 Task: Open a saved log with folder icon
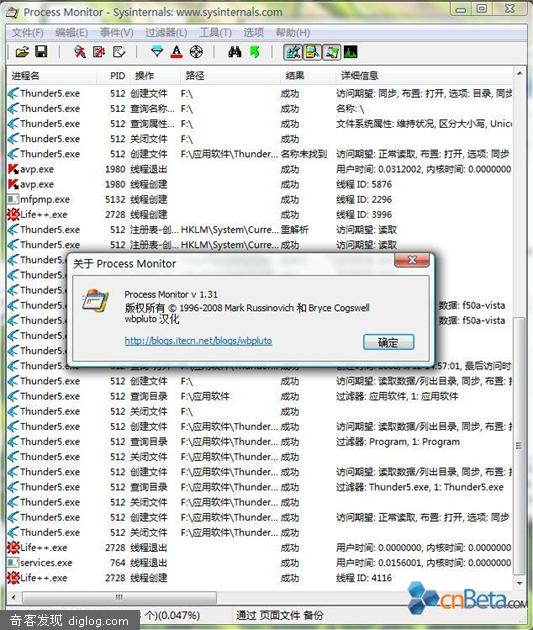[22, 52]
